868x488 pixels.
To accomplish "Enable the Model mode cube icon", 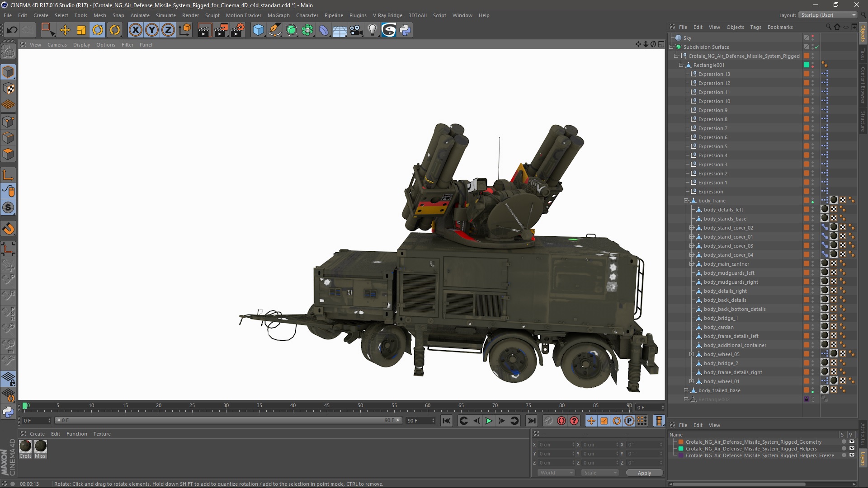I will [8, 72].
